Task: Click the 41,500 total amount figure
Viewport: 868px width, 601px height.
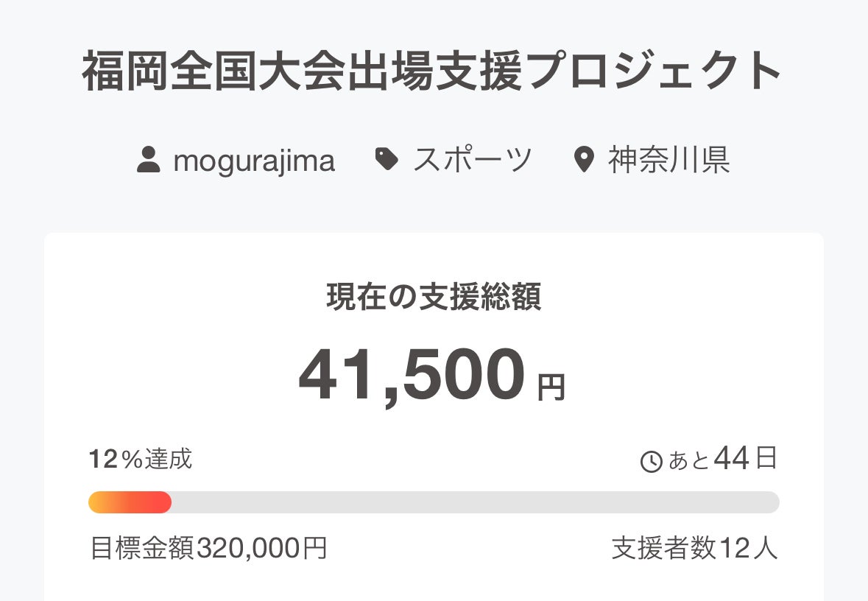Action: click(412, 376)
